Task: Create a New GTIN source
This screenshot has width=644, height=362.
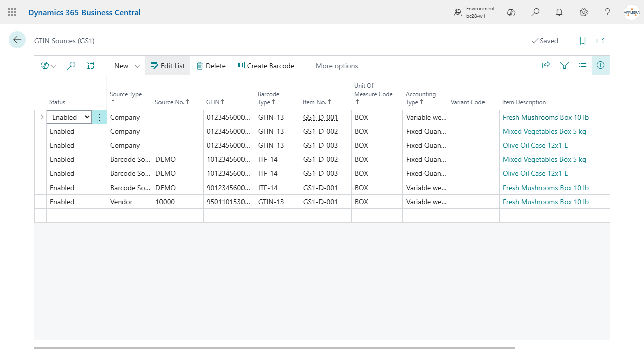Action: 121,66
